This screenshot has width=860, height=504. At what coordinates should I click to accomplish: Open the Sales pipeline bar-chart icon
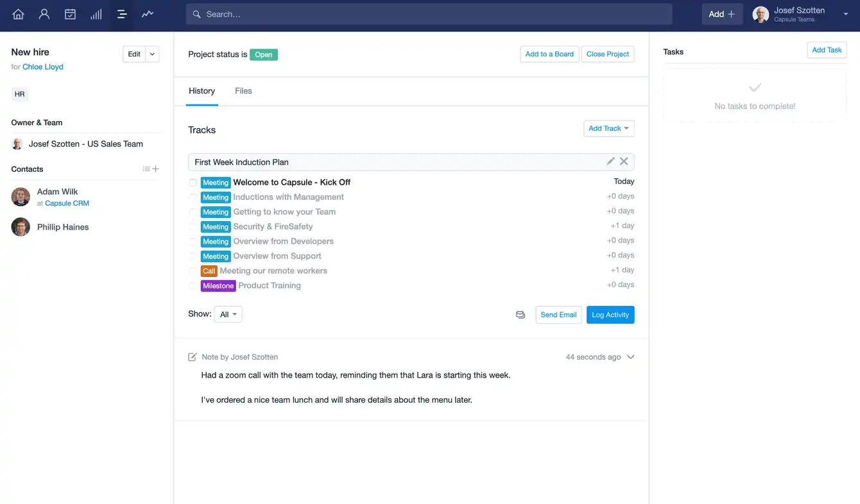click(x=96, y=14)
